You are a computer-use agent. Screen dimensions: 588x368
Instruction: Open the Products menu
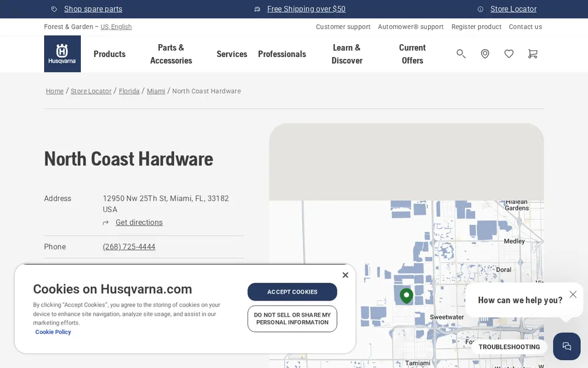click(x=110, y=54)
